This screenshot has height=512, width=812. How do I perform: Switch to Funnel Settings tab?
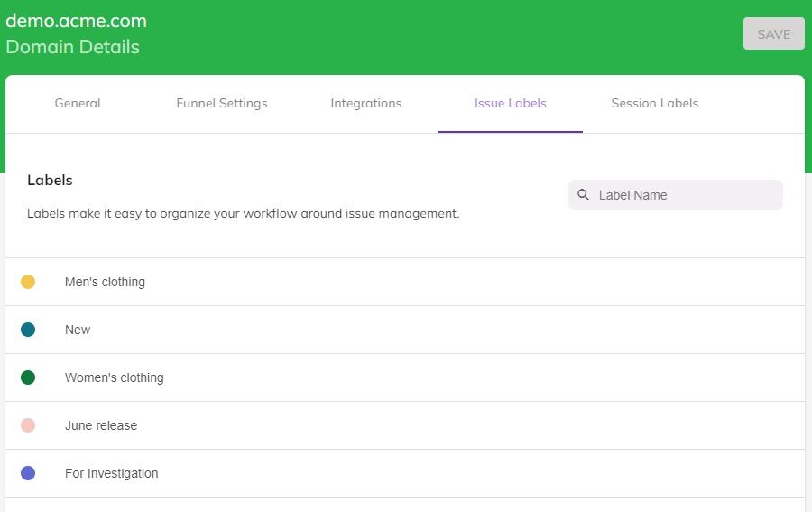point(222,103)
